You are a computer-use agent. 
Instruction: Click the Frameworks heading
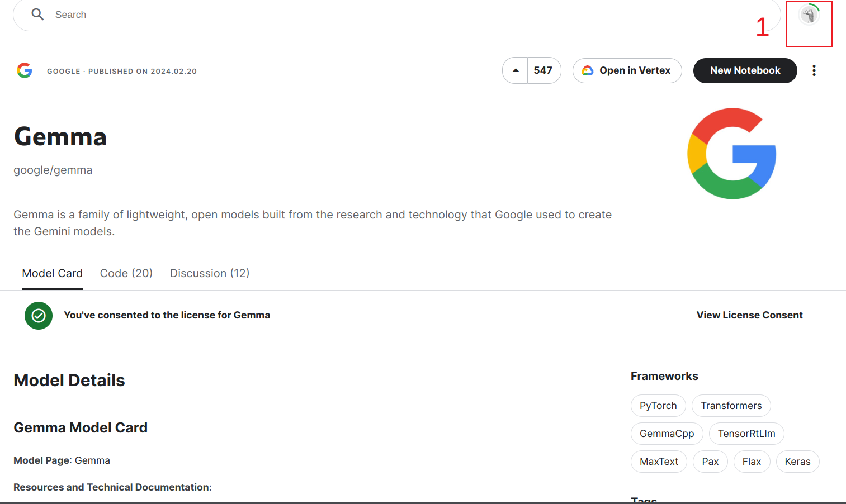click(664, 376)
